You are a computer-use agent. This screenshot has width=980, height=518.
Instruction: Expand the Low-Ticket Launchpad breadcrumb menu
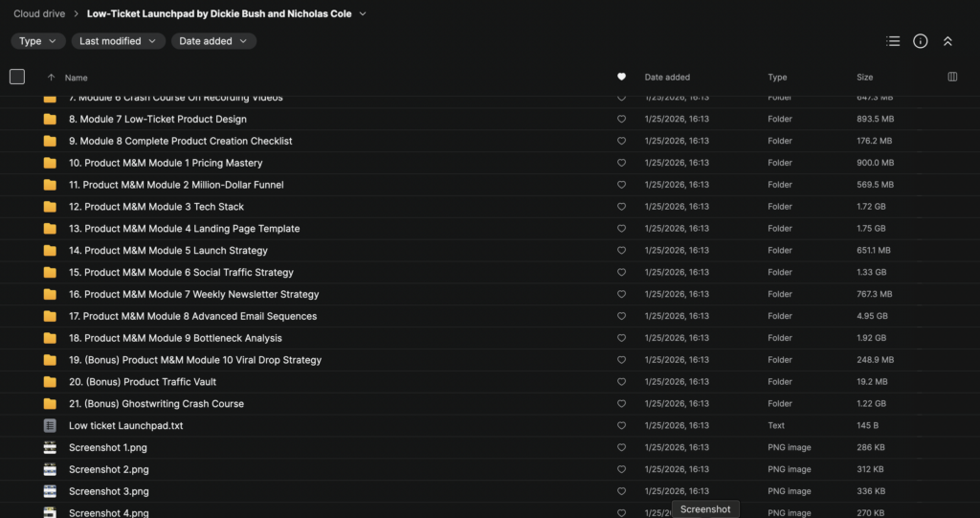pos(364,14)
